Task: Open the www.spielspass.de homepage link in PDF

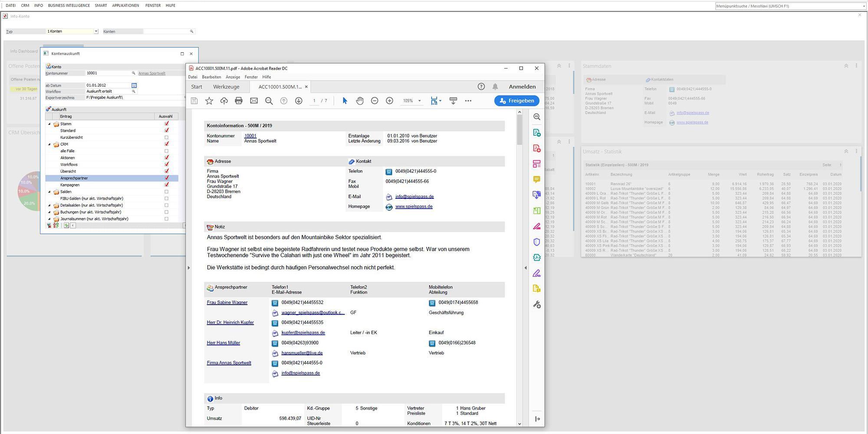Action: click(x=414, y=207)
